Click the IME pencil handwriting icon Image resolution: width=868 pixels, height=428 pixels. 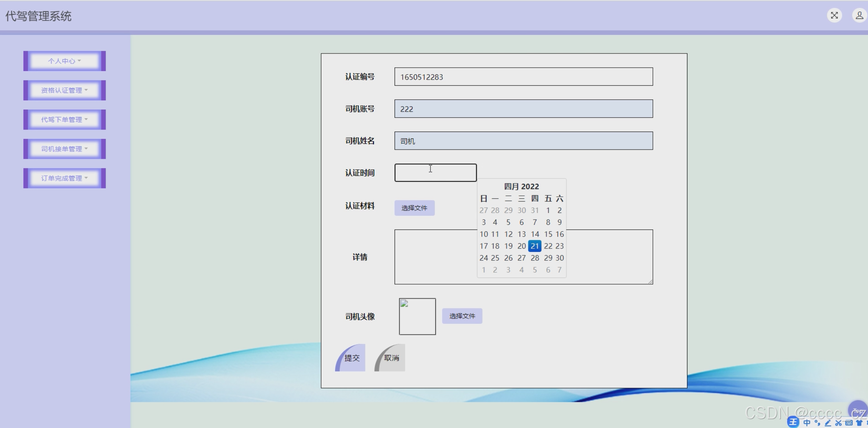pyautogui.click(x=828, y=423)
